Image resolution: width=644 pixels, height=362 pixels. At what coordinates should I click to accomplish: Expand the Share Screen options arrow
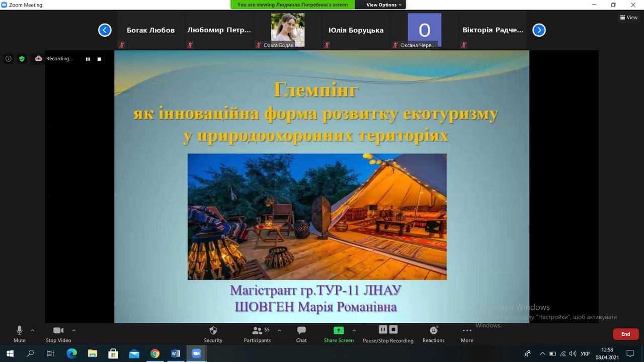tap(354, 330)
